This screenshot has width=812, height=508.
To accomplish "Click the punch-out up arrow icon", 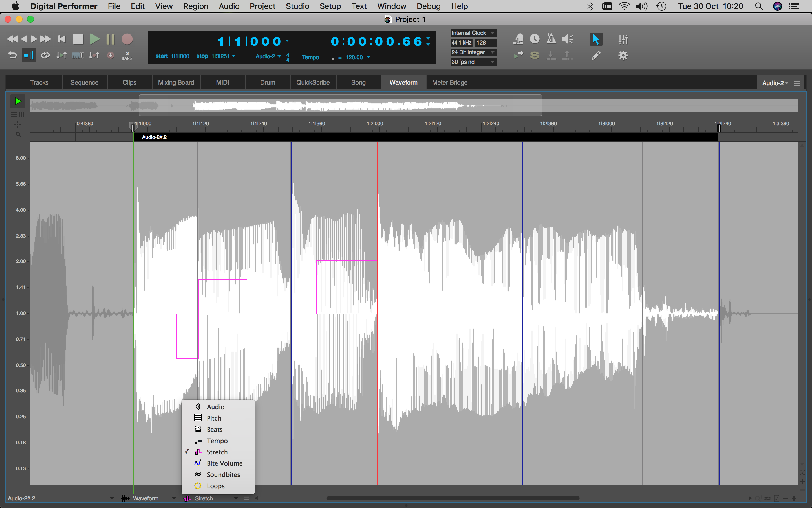I will pyautogui.click(x=567, y=55).
